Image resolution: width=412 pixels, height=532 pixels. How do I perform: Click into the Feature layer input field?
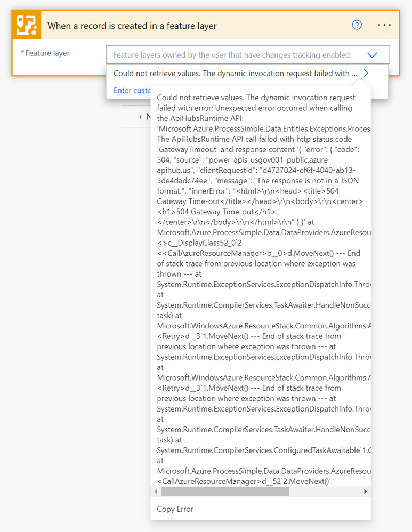tap(235, 55)
